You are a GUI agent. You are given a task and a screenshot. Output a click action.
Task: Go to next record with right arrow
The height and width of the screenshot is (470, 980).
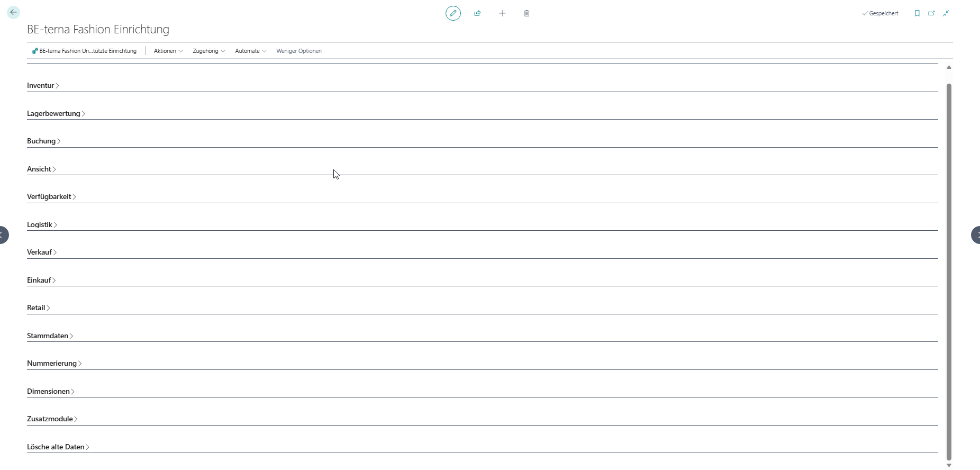977,235
